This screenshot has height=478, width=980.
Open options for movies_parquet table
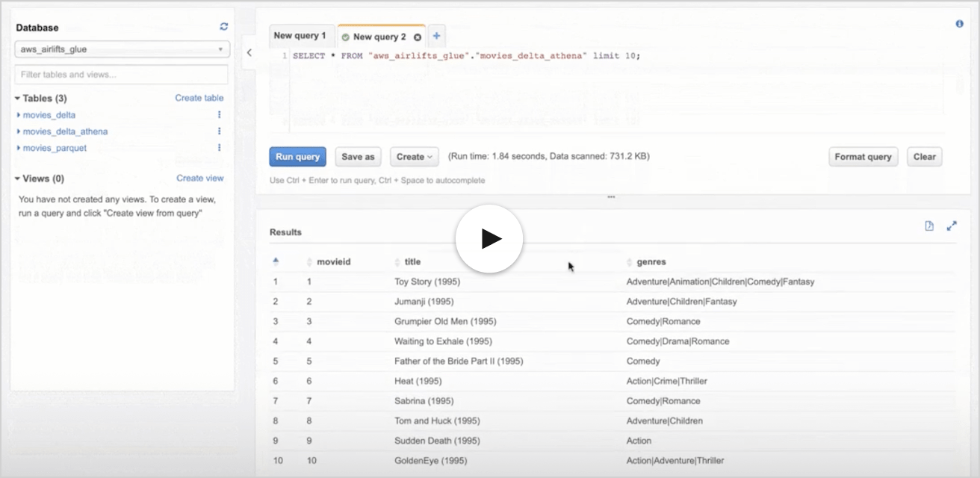(x=219, y=148)
